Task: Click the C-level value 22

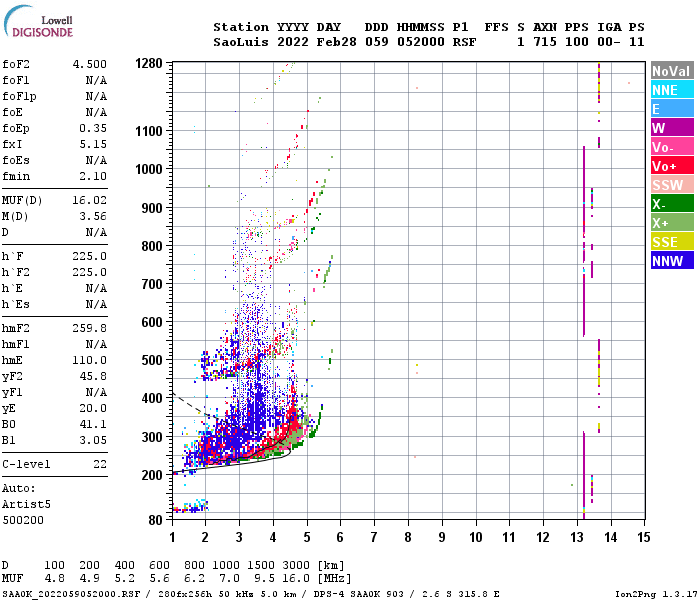Action: click(100, 464)
